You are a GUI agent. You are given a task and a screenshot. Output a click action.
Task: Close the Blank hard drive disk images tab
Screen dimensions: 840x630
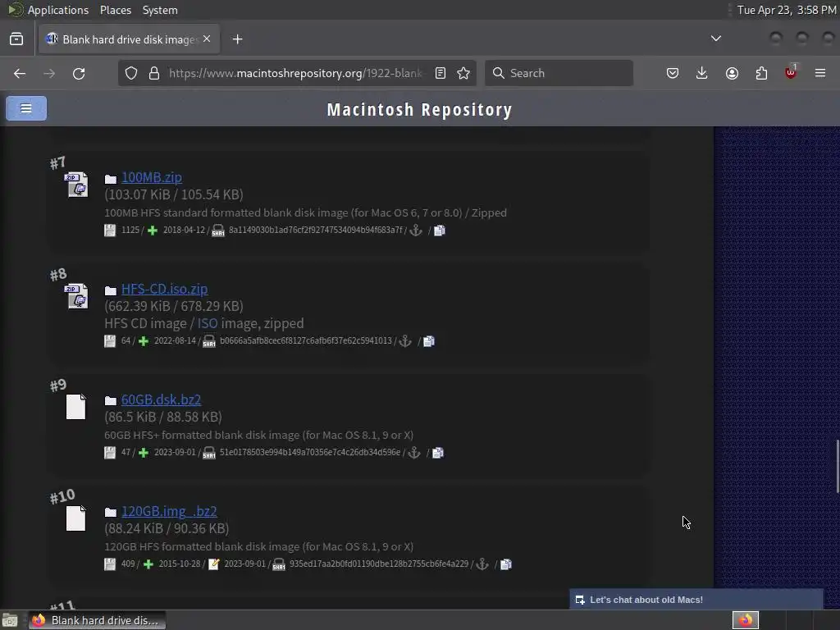[x=207, y=39]
